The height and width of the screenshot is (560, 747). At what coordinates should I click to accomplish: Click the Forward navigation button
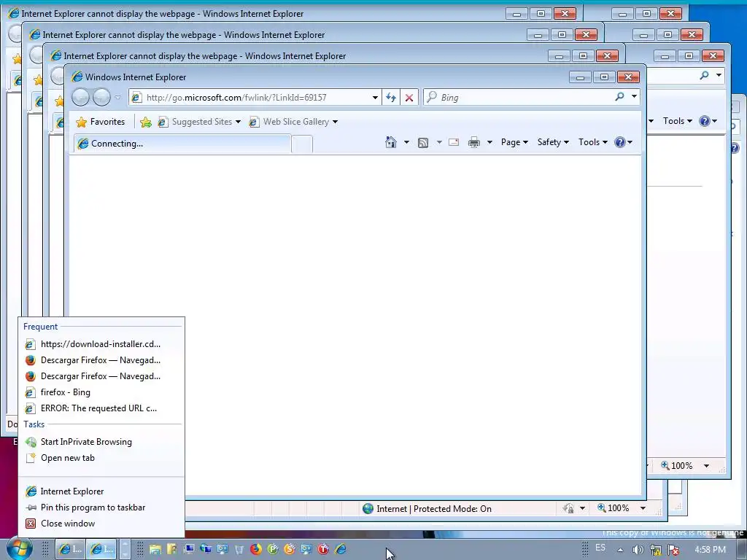click(101, 98)
